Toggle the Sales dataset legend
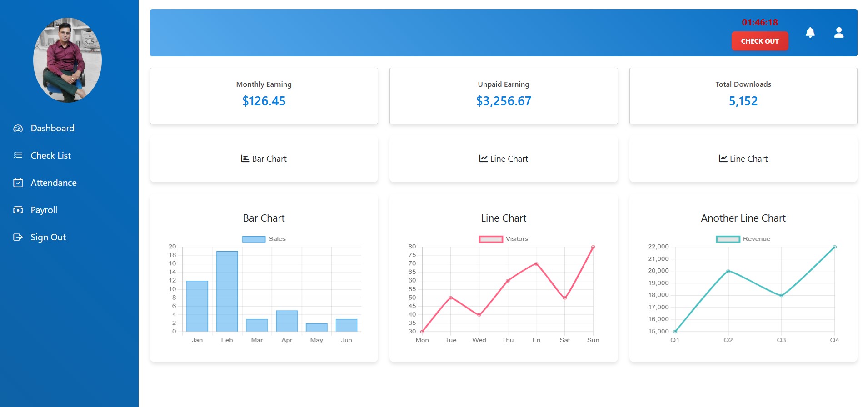Image resolution: width=868 pixels, height=407 pixels. (264, 239)
